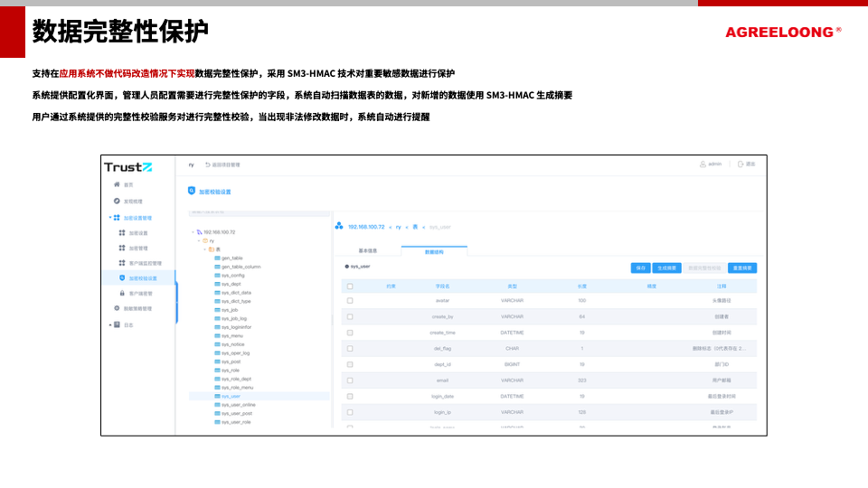Screen dimensions: 868x488
Task: Click cluster icon before 192.168.100.72 breadcrumb
Action: (339, 226)
